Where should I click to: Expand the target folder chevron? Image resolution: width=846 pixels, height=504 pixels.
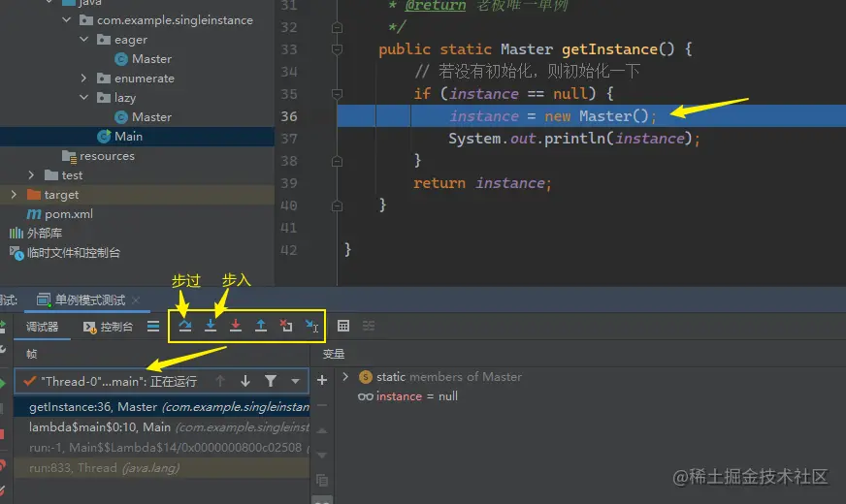[x=14, y=195]
